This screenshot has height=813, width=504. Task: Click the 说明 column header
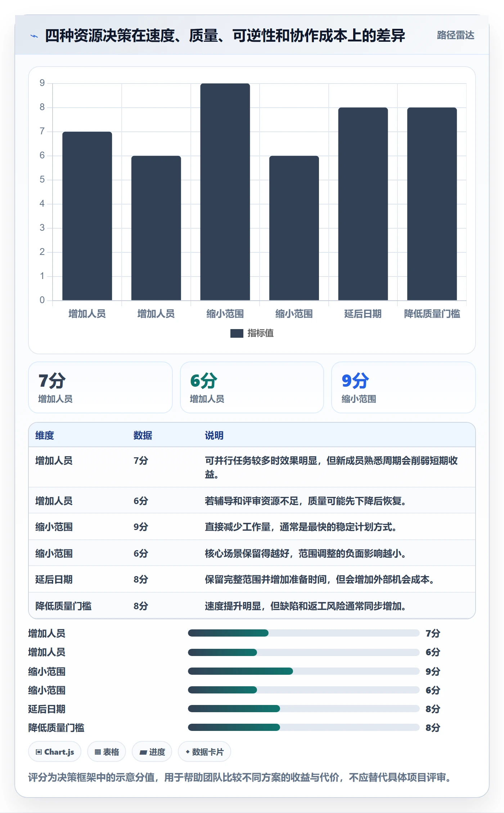pyautogui.click(x=214, y=436)
